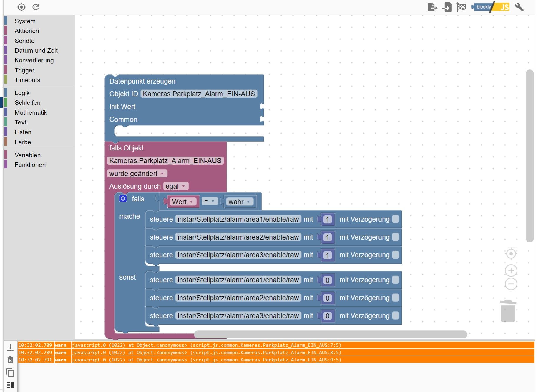Click the vertical workspace scrollbar
This screenshot has width=538, height=392.
point(530,156)
